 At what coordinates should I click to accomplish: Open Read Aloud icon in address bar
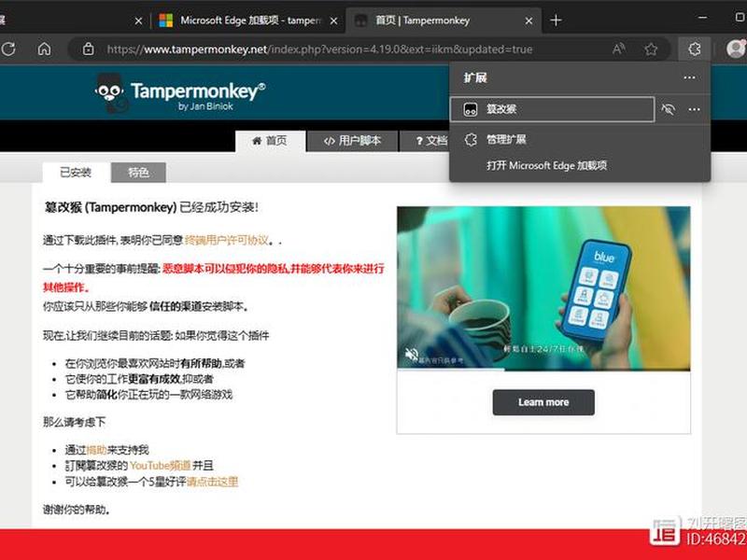[619, 49]
